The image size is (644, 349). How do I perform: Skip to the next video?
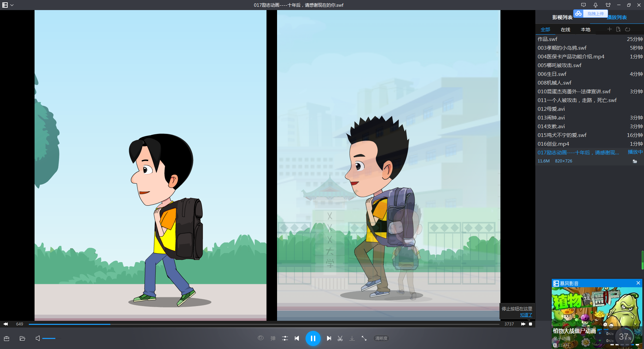[x=329, y=338]
